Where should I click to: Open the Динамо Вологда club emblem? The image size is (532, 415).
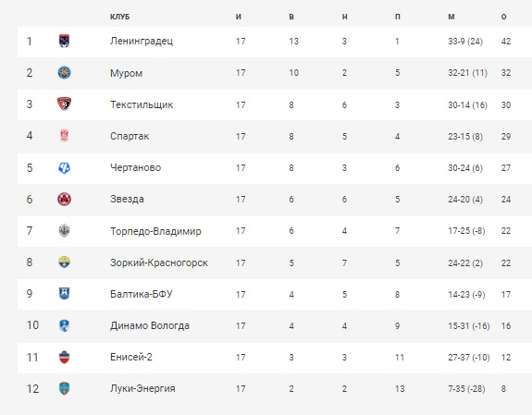(x=64, y=325)
